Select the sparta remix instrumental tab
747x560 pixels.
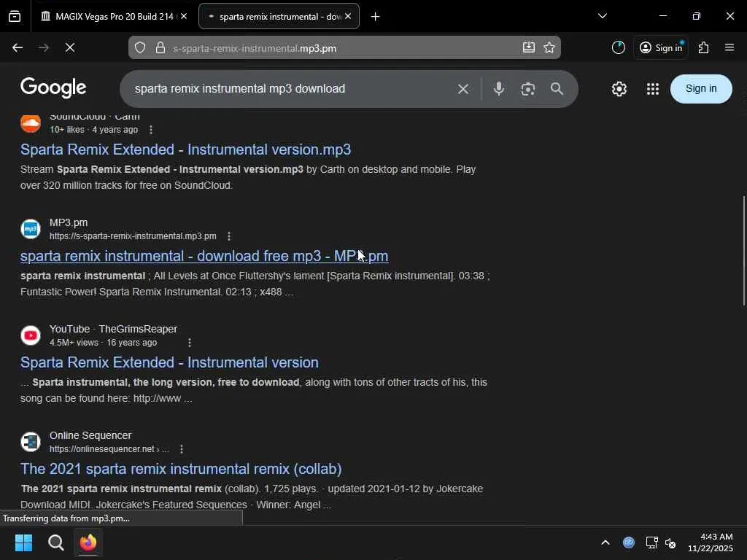279,16
